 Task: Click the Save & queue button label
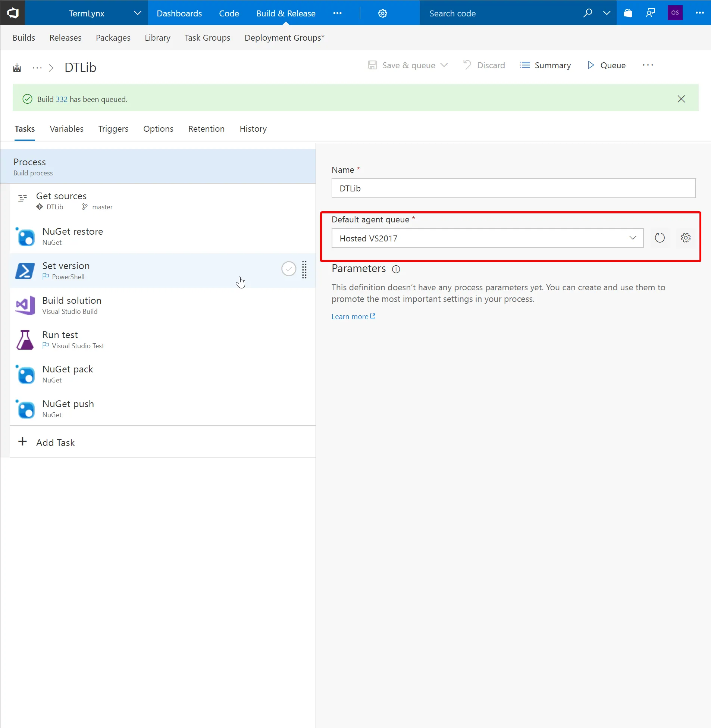click(x=408, y=65)
